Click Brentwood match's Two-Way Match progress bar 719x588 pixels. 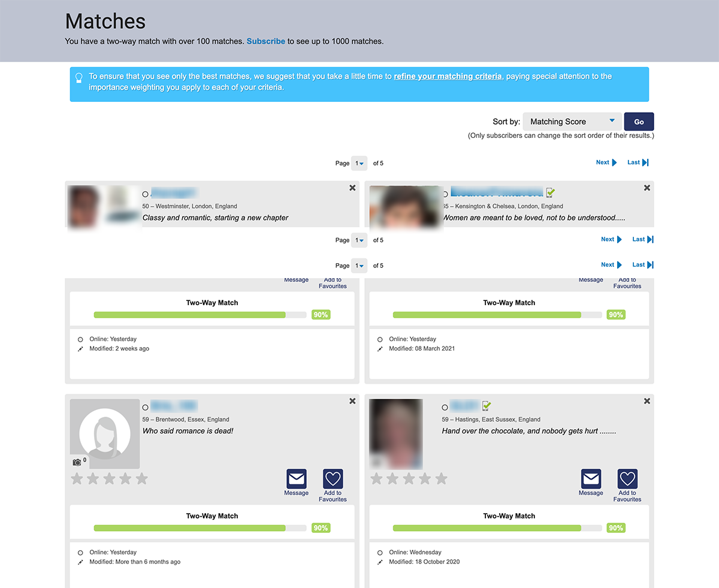[200, 528]
